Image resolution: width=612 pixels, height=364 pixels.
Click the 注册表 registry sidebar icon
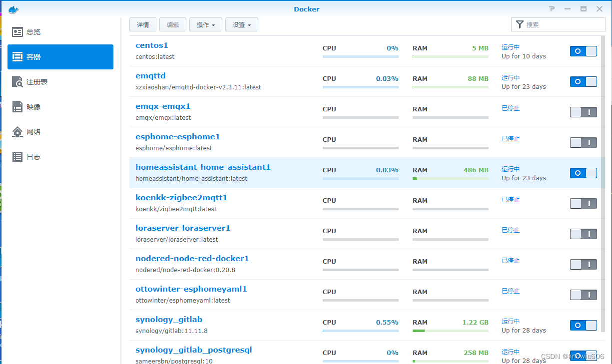click(x=17, y=82)
